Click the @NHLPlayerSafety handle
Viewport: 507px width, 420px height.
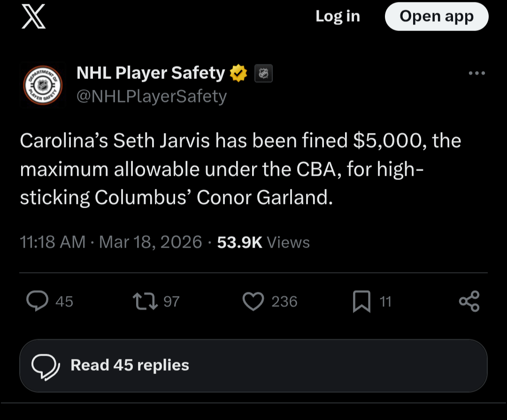[x=151, y=96]
